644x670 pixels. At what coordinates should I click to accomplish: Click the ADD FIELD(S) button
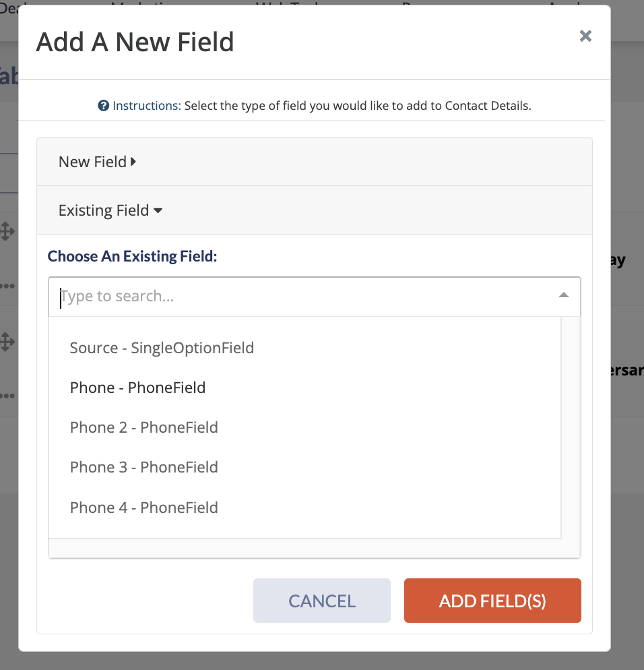492,601
